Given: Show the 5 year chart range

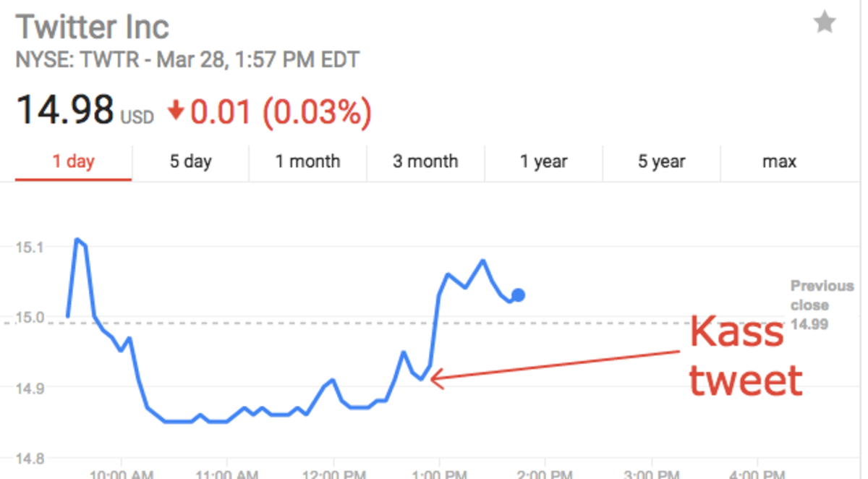Looking at the screenshot, I should pos(662,162).
